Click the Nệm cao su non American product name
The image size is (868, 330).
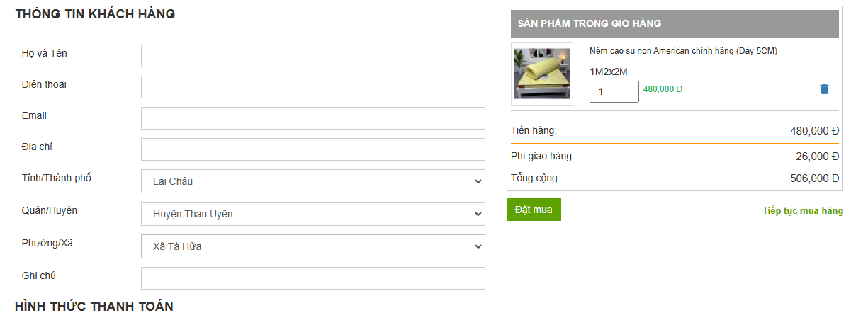pos(684,51)
